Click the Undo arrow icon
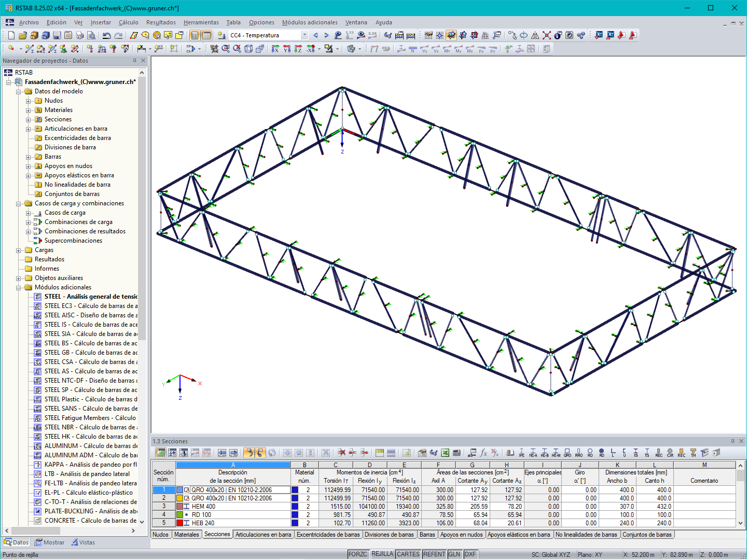The width and height of the screenshot is (747, 560). click(x=107, y=35)
